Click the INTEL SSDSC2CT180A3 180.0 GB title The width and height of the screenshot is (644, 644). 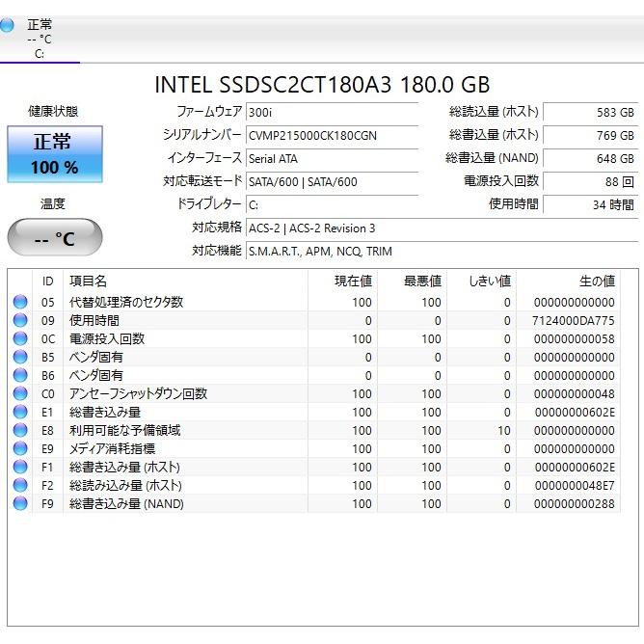pyautogui.click(x=322, y=84)
